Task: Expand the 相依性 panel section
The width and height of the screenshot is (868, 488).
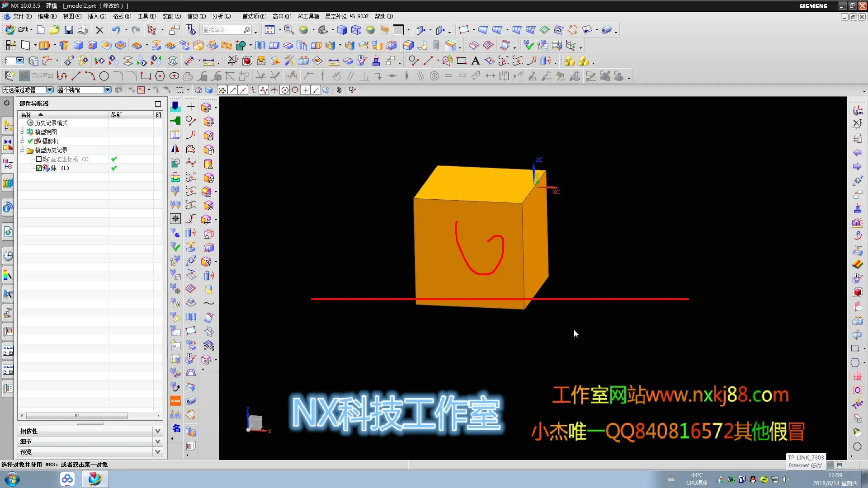Action: pyautogui.click(x=158, y=431)
